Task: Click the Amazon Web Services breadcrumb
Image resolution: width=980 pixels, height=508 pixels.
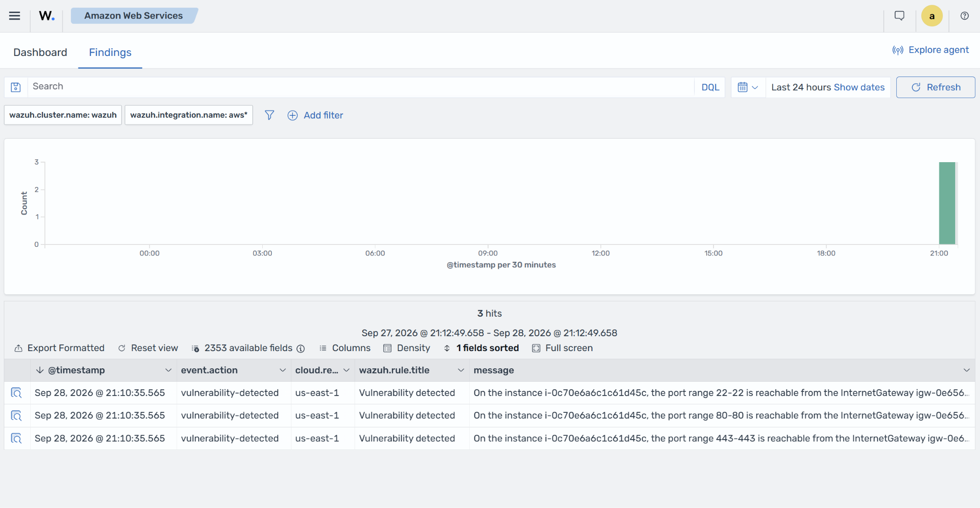Action: [134, 16]
